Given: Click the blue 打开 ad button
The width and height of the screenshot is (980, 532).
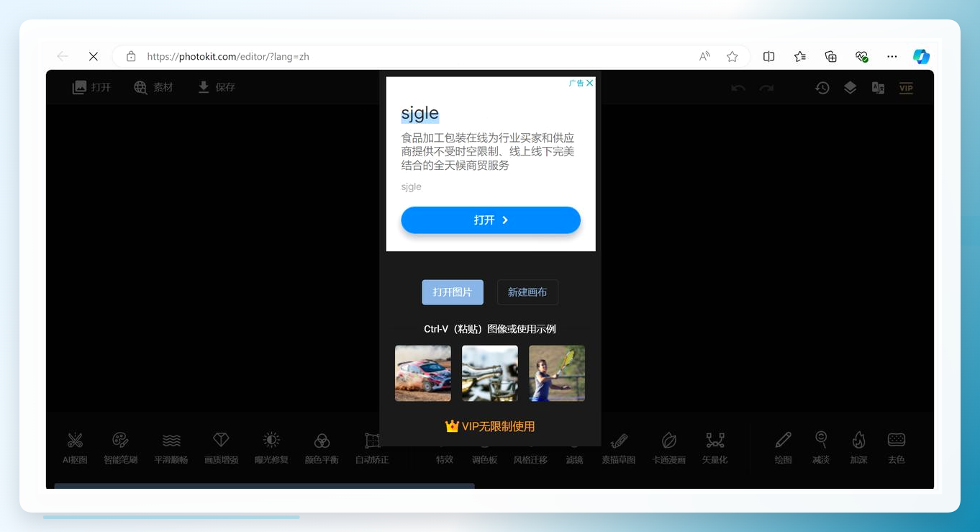Looking at the screenshot, I should (491, 220).
